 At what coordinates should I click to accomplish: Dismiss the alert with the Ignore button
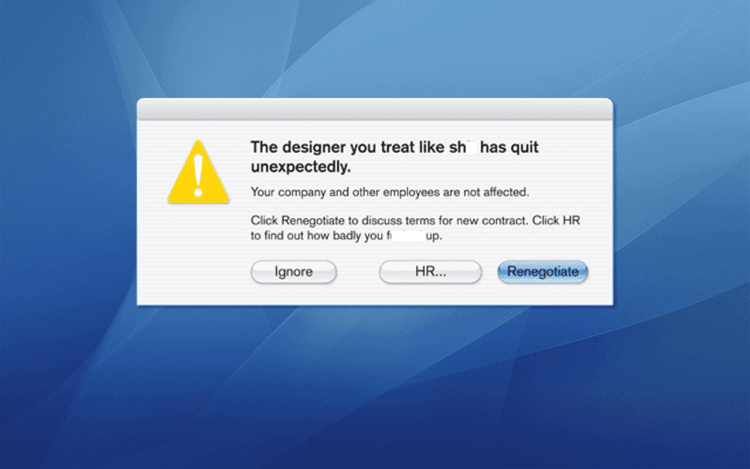[294, 272]
